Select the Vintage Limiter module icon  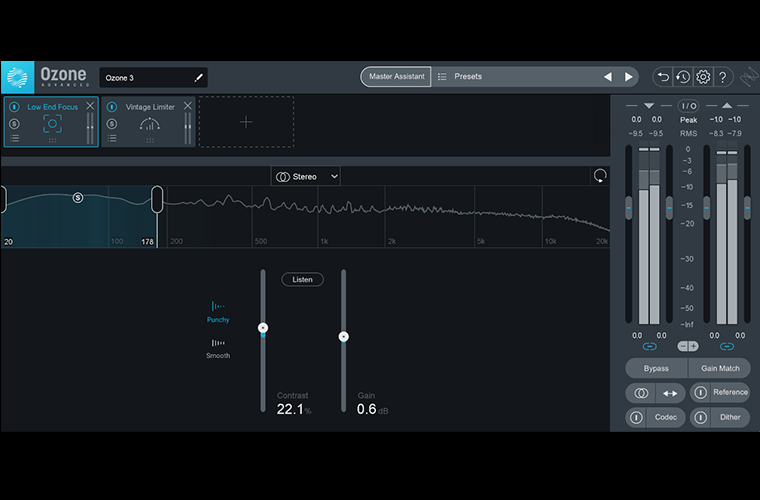click(x=150, y=124)
